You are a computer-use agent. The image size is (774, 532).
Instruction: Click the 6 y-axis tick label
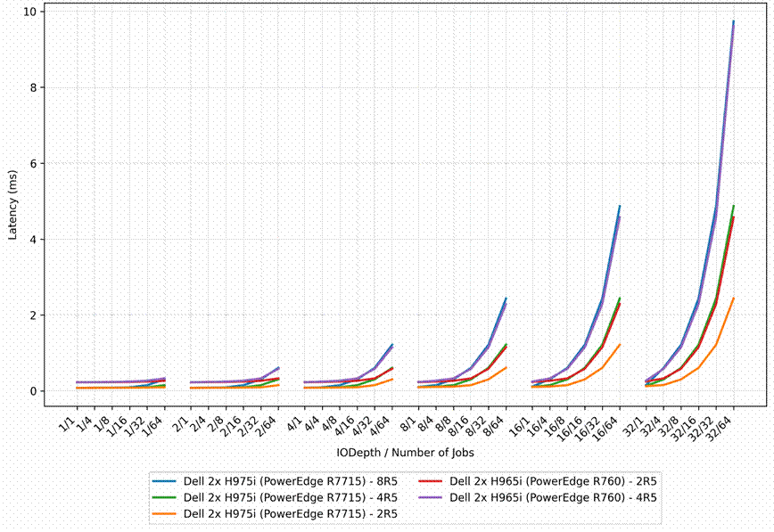(33, 163)
